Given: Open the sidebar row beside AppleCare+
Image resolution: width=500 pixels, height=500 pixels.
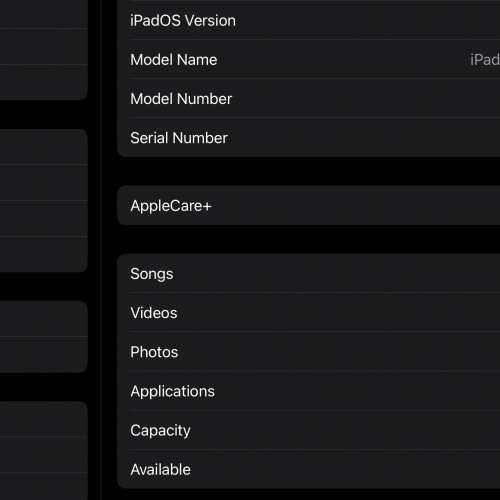Looking at the screenshot, I should [44, 219].
